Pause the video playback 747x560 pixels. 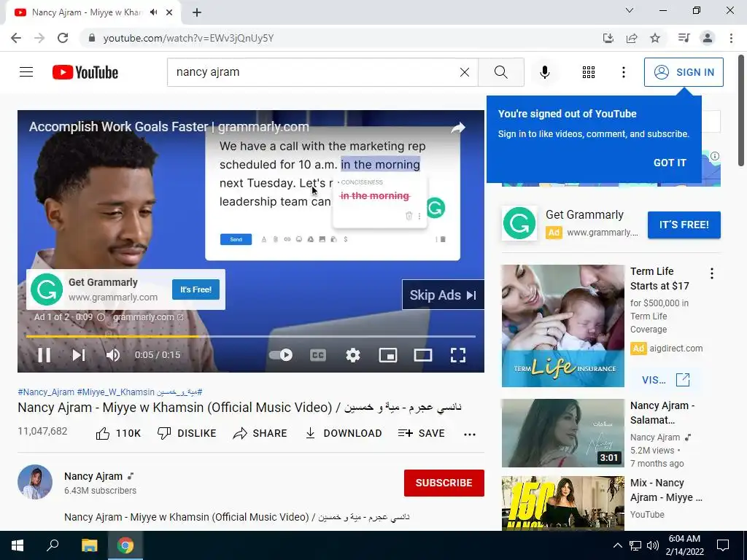click(x=44, y=355)
